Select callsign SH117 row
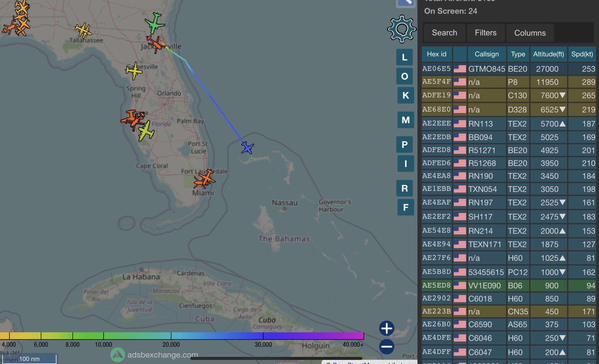 (509, 217)
